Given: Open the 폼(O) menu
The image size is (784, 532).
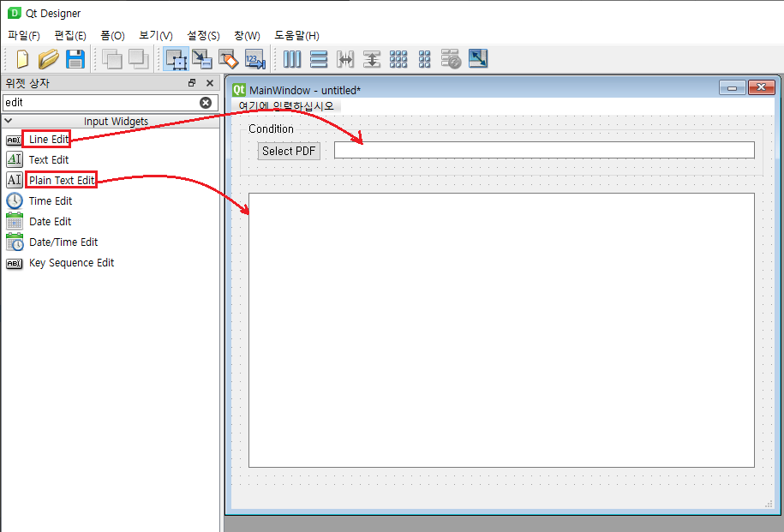Looking at the screenshot, I should click(112, 35).
